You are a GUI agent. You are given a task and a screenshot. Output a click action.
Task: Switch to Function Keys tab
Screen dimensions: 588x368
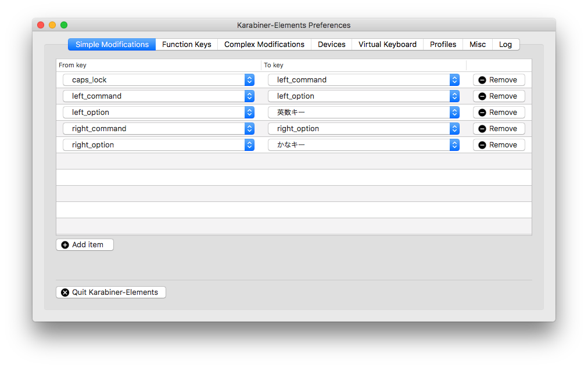click(187, 44)
